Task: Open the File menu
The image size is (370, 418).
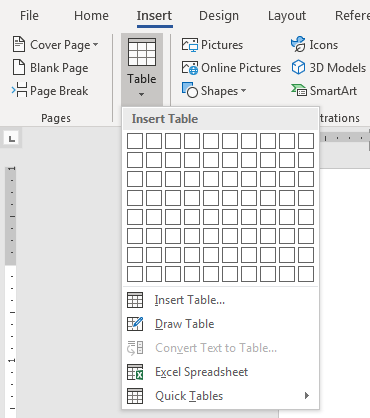Action: coord(29,16)
